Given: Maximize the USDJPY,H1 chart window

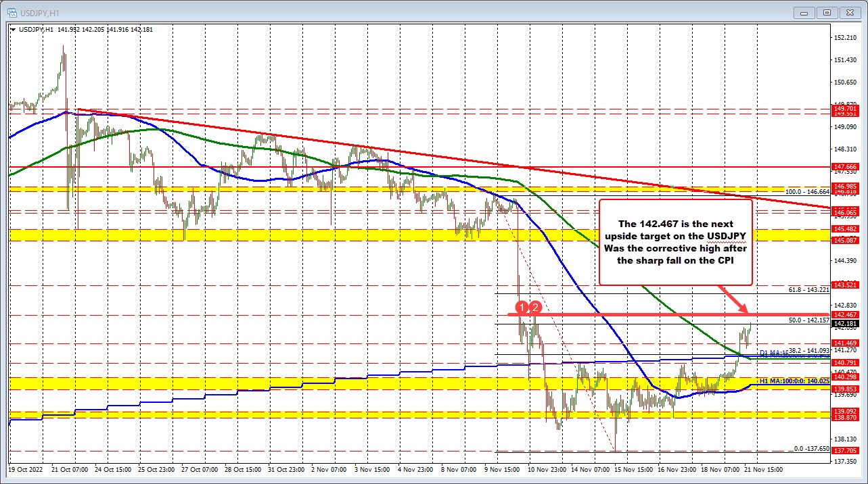Looking at the screenshot, I should click(x=826, y=12).
